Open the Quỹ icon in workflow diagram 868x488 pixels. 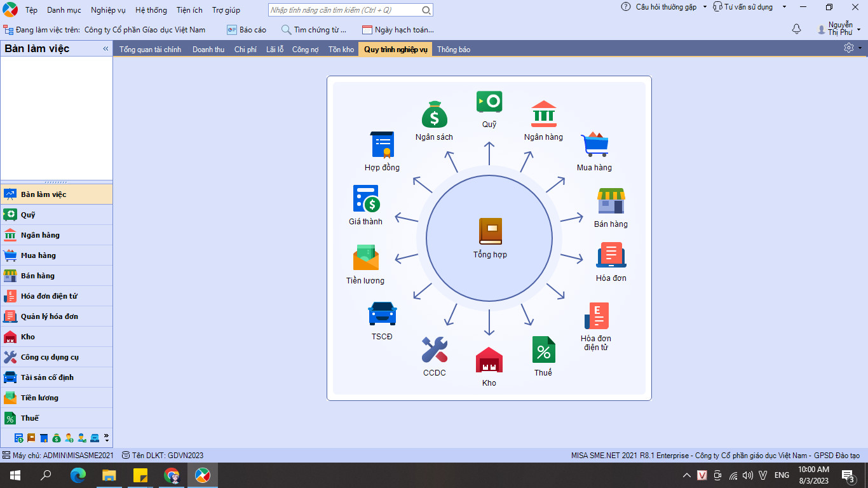pos(489,102)
